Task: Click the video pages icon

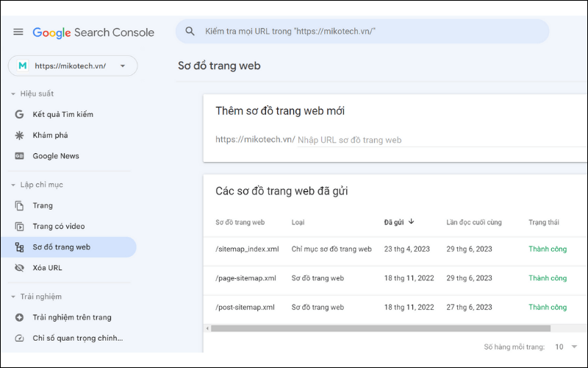Action: 19,227
